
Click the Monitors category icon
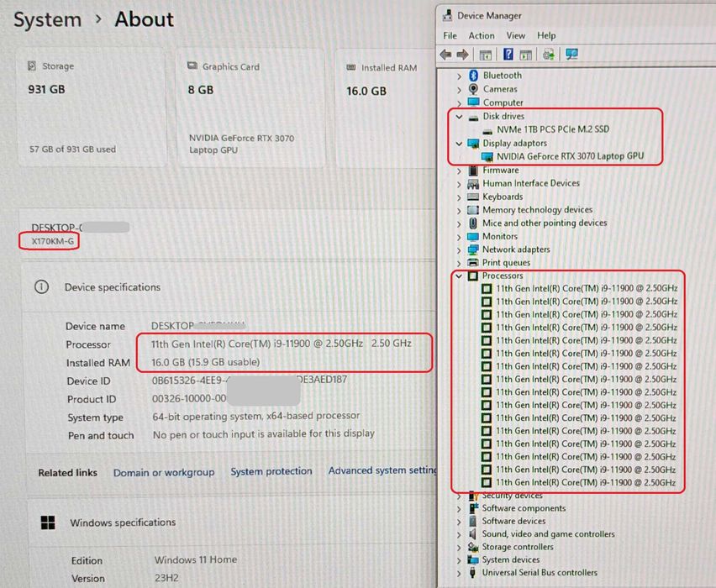(473, 237)
